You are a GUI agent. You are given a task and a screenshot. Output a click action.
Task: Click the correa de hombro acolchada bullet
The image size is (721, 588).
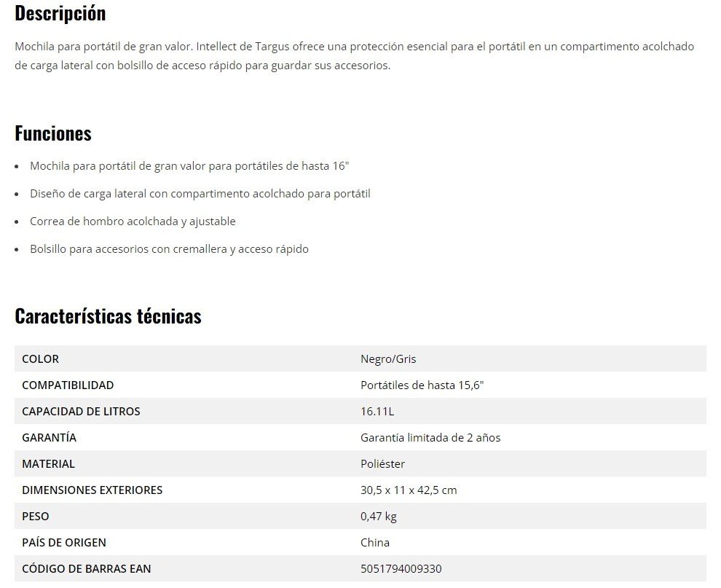coord(133,222)
